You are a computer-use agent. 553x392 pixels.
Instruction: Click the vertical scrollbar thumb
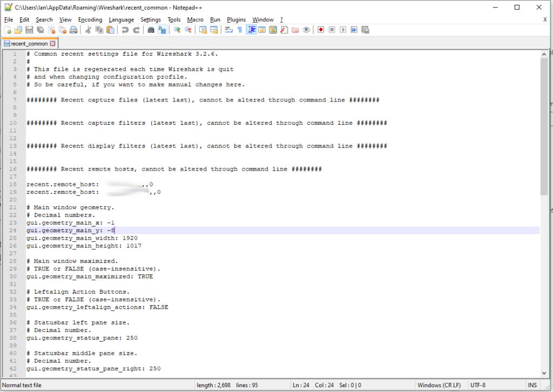coord(544,126)
